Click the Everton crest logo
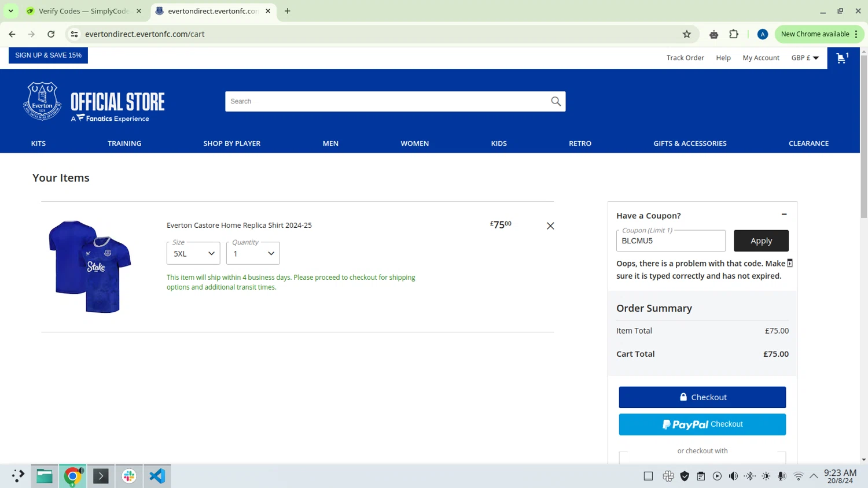This screenshot has height=488, width=868. point(42,101)
